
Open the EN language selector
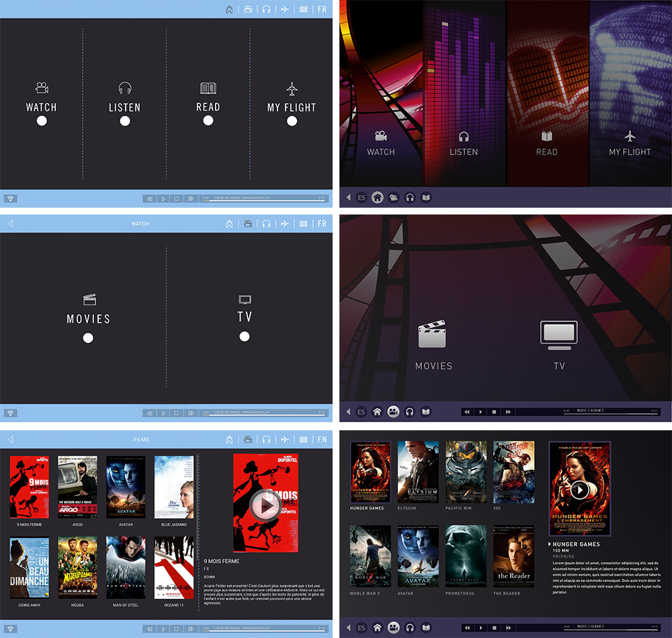coord(322,440)
